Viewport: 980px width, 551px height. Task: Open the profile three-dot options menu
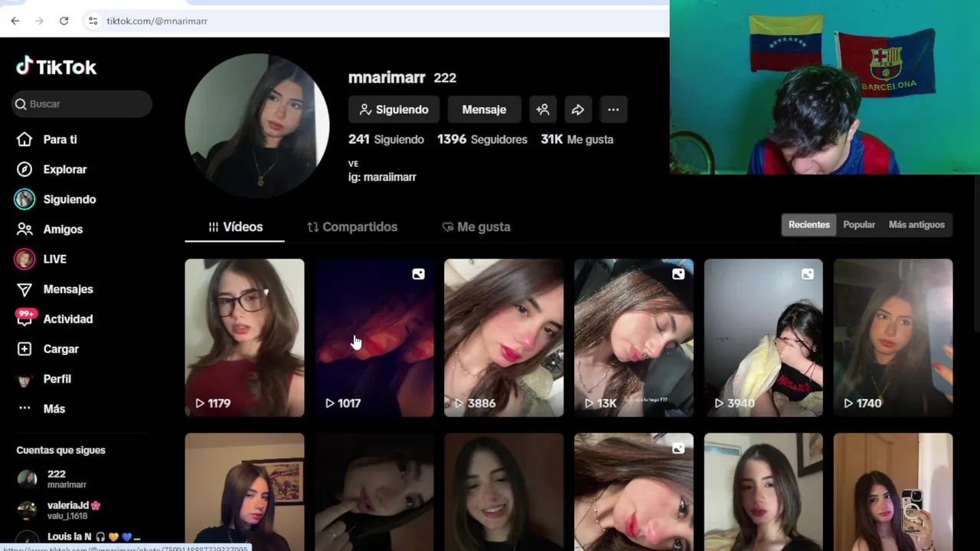[x=613, y=109]
